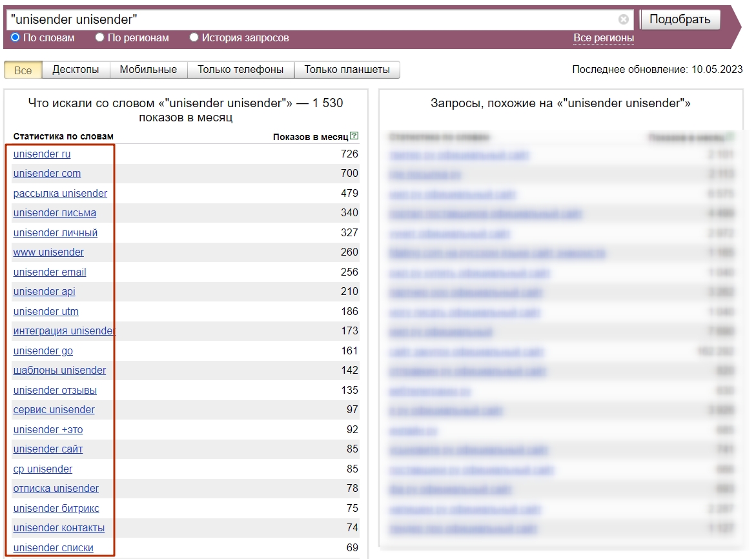This screenshot has height=559, width=756.
Task: Click the impressions value 260
Action: tap(349, 252)
